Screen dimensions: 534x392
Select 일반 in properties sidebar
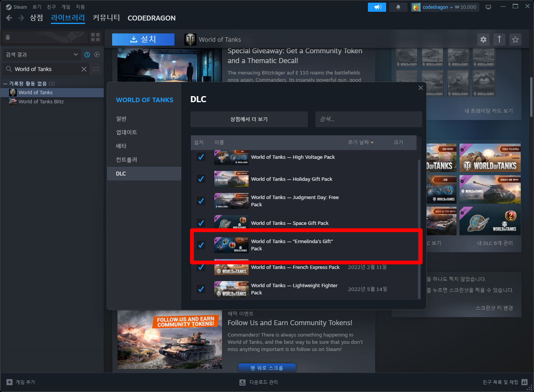(x=144, y=119)
